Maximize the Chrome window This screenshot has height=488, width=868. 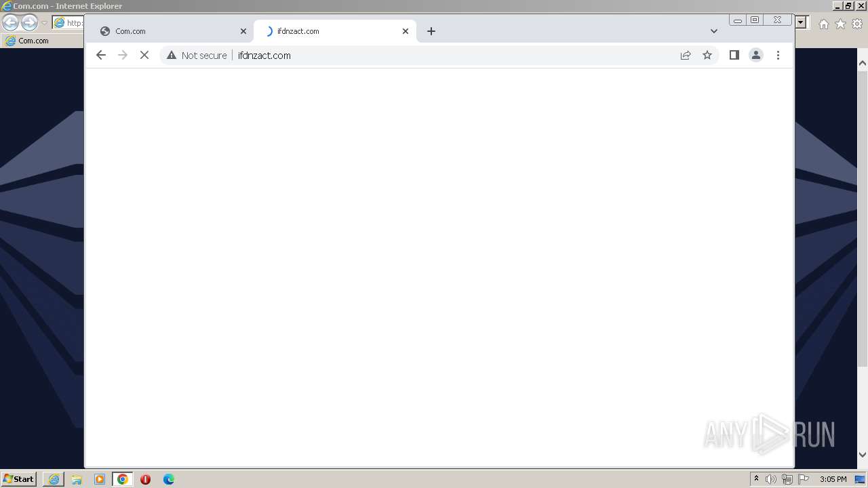pyautogui.click(x=755, y=20)
